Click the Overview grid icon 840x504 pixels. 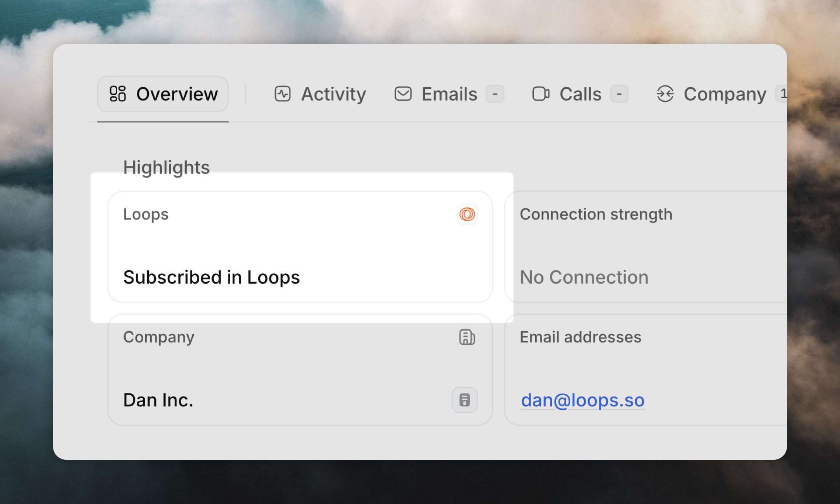[x=118, y=94]
